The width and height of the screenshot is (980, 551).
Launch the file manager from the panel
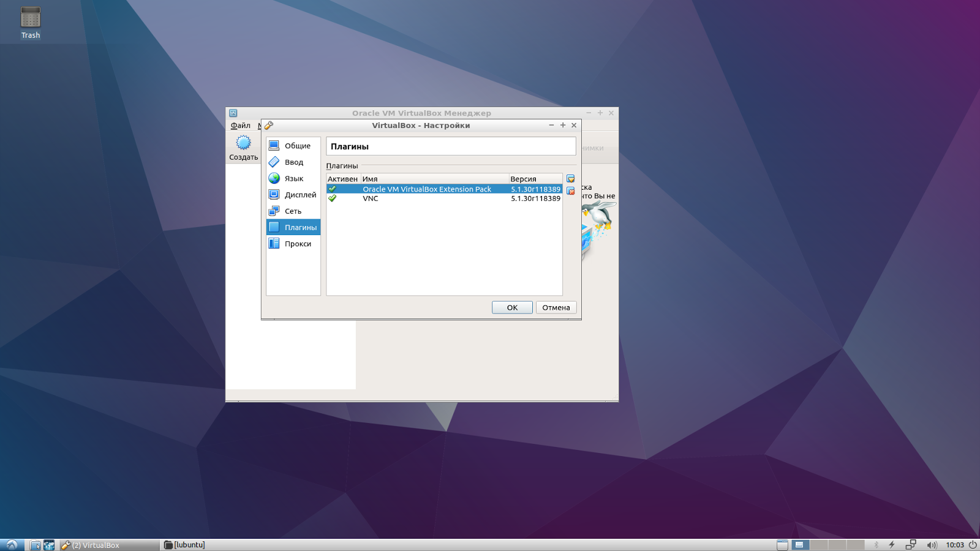coord(36,545)
